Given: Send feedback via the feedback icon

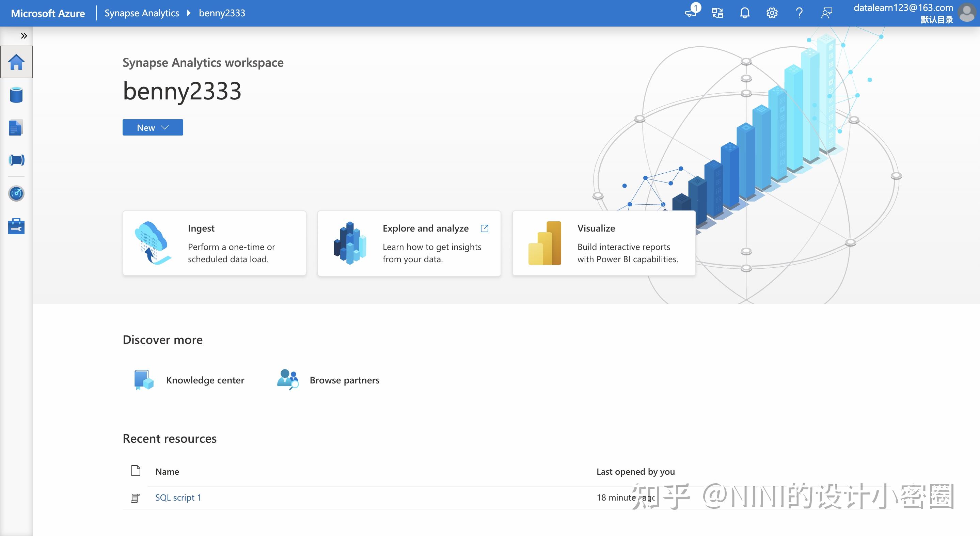Looking at the screenshot, I should tap(826, 13).
